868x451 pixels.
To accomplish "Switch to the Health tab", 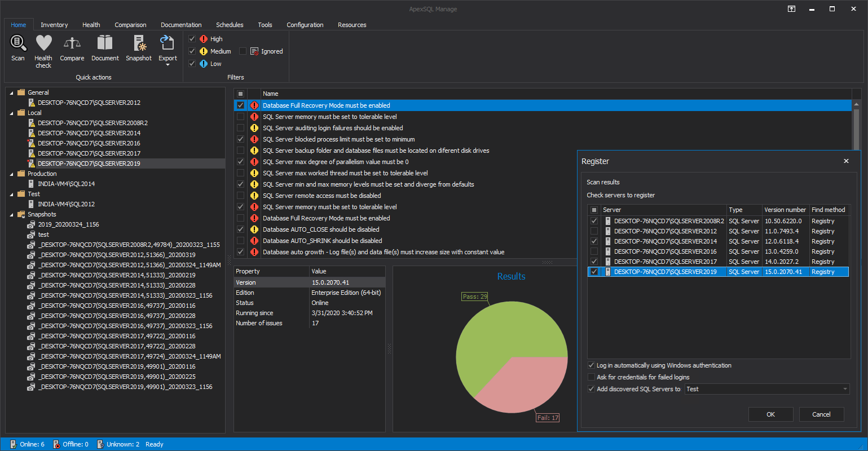I will pyautogui.click(x=91, y=25).
